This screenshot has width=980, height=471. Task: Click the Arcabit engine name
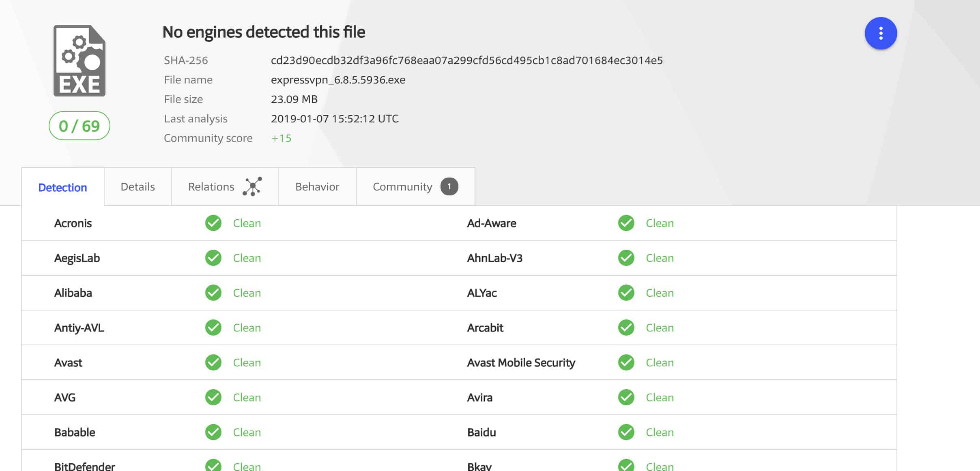tap(485, 328)
